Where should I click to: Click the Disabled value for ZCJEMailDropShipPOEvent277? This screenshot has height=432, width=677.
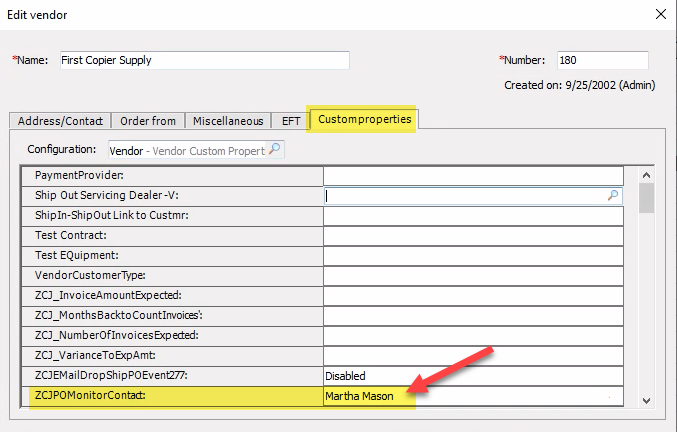pyautogui.click(x=473, y=376)
